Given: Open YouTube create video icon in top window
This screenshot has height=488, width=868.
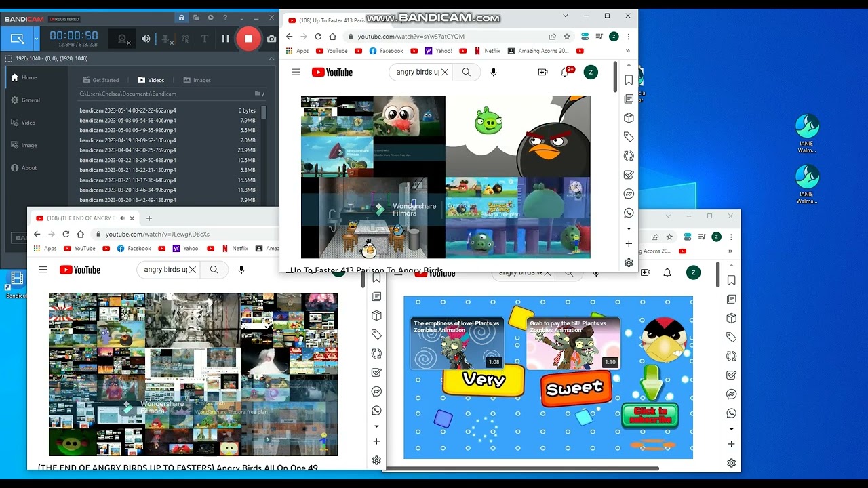Looking at the screenshot, I should tap(542, 72).
